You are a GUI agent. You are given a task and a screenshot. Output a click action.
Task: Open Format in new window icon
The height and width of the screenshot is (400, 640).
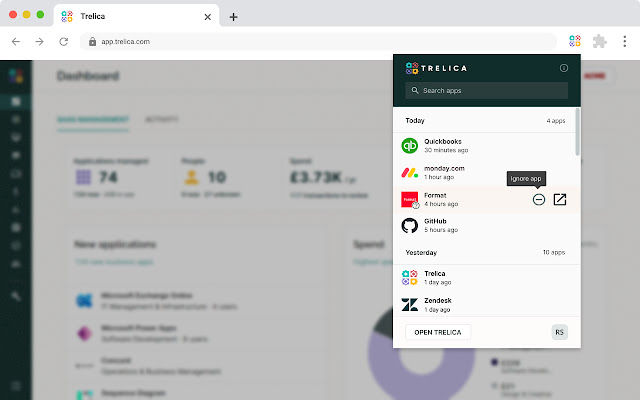click(560, 199)
